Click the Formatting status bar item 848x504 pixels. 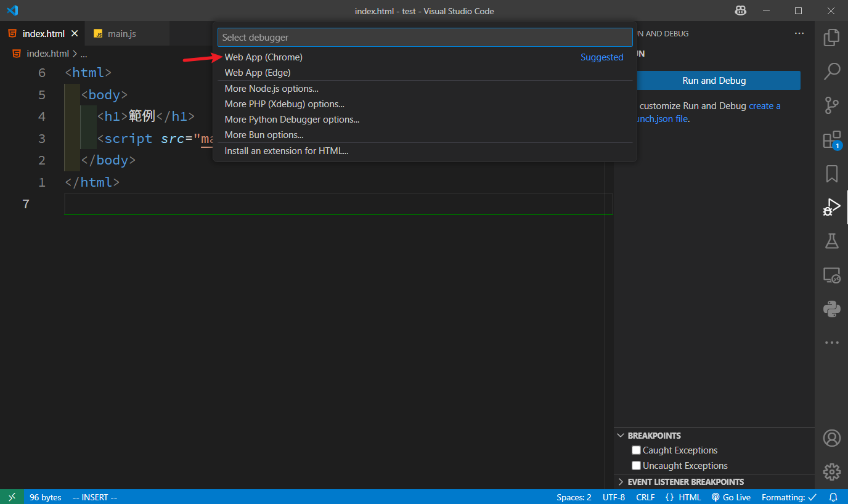click(x=789, y=497)
